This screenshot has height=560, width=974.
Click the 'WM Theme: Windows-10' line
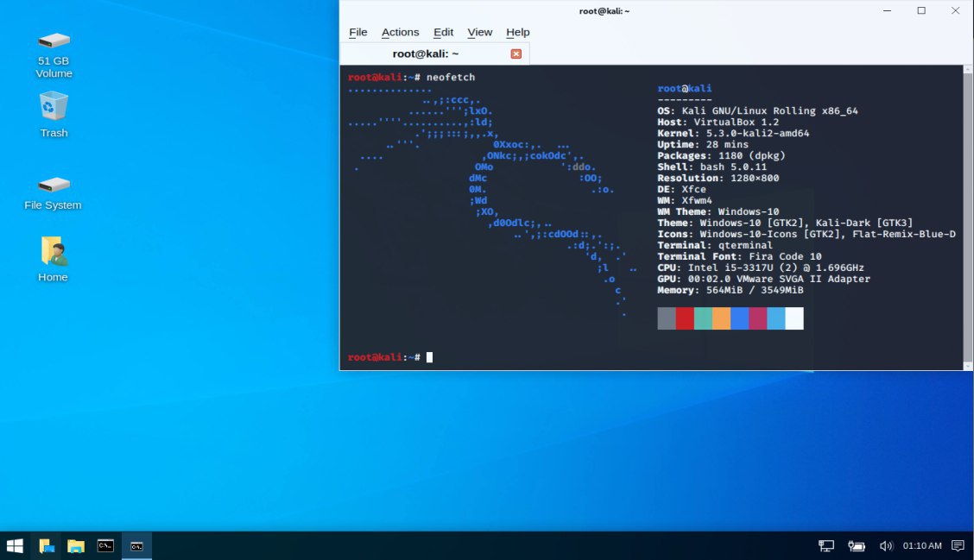click(718, 211)
